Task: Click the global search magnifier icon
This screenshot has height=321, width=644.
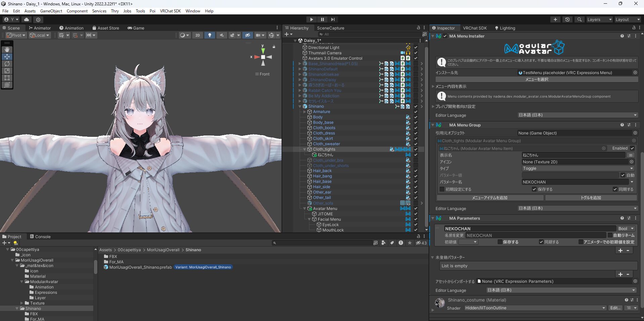Action: pyautogui.click(x=580, y=19)
